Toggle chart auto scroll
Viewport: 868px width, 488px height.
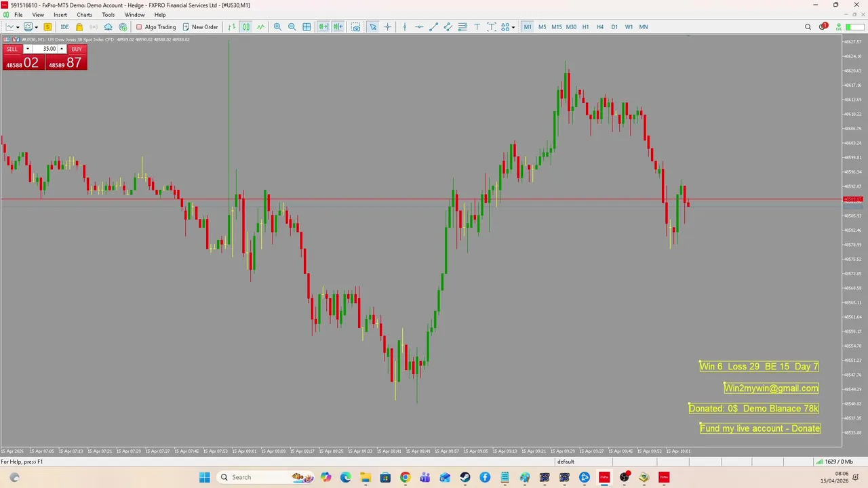pos(323,27)
